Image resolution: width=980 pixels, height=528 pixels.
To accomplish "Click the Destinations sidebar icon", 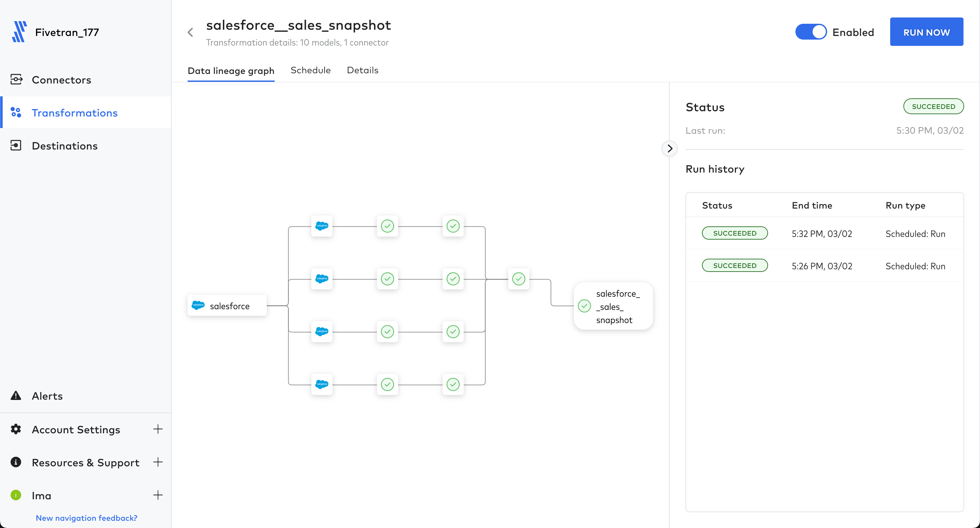I will [x=16, y=146].
